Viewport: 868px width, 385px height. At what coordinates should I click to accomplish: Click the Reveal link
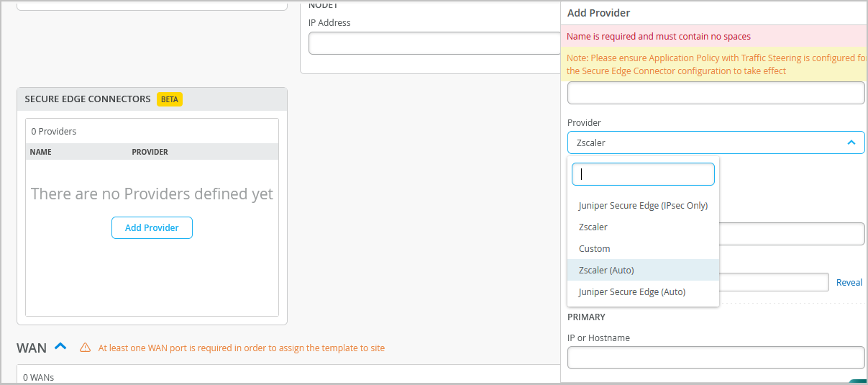point(849,283)
